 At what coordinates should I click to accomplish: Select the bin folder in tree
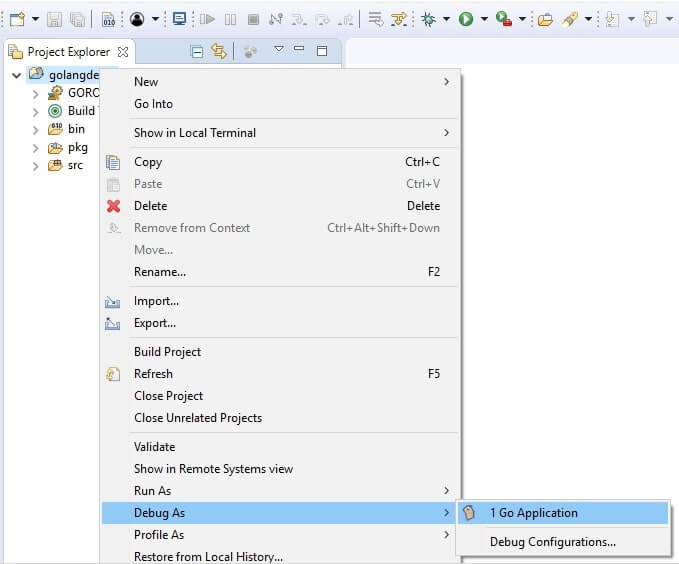pyautogui.click(x=76, y=129)
